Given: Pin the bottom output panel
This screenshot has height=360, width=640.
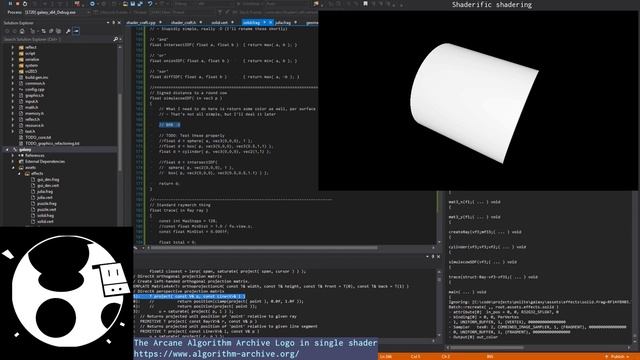Looking at the screenshot, I should coord(433,256).
